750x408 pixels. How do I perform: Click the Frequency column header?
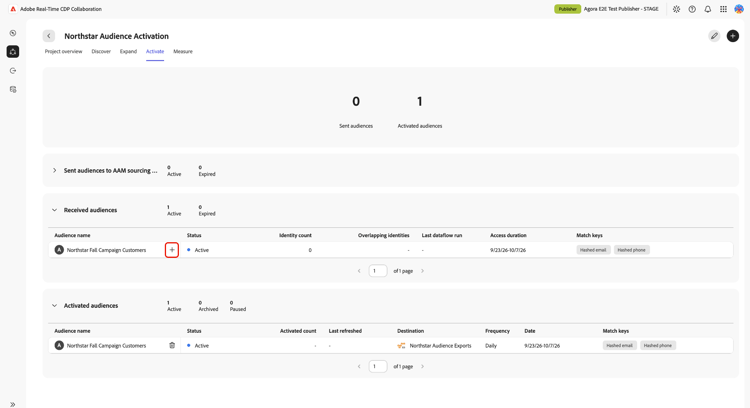pyautogui.click(x=497, y=331)
